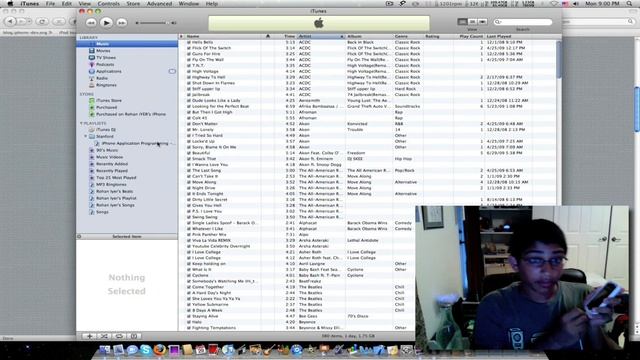This screenshot has height=360, width=640.
Task: Click the iTunes search field
Action: tap(523, 22)
